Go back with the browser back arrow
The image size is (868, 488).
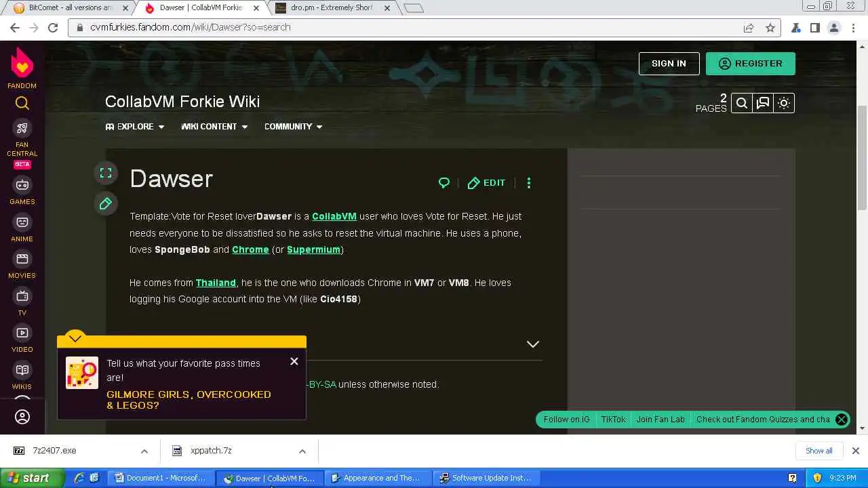tap(15, 28)
